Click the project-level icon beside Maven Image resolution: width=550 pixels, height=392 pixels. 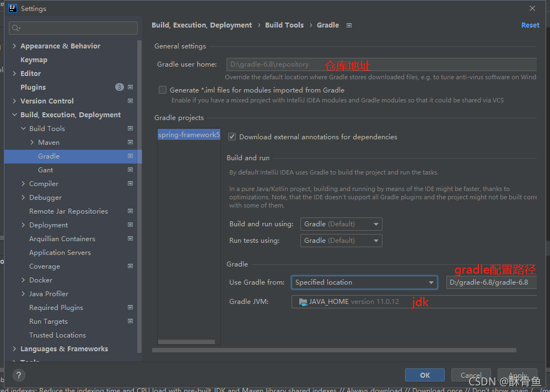131,142
